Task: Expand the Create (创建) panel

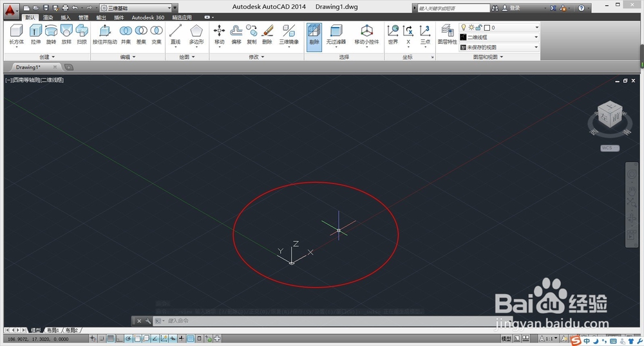Action: coord(47,57)
